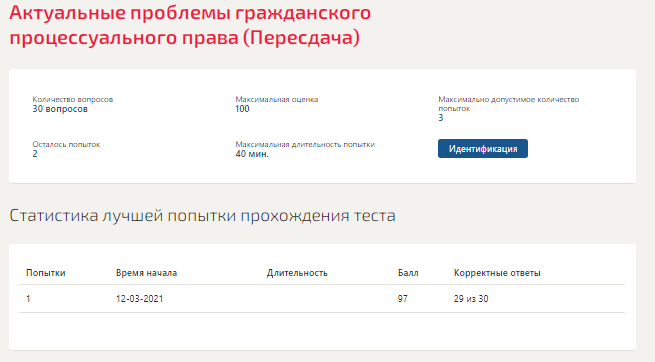Click the Максимально допустимое количество попыток label
This screenshot has width=655, height=362.
[x=508, y=104]
